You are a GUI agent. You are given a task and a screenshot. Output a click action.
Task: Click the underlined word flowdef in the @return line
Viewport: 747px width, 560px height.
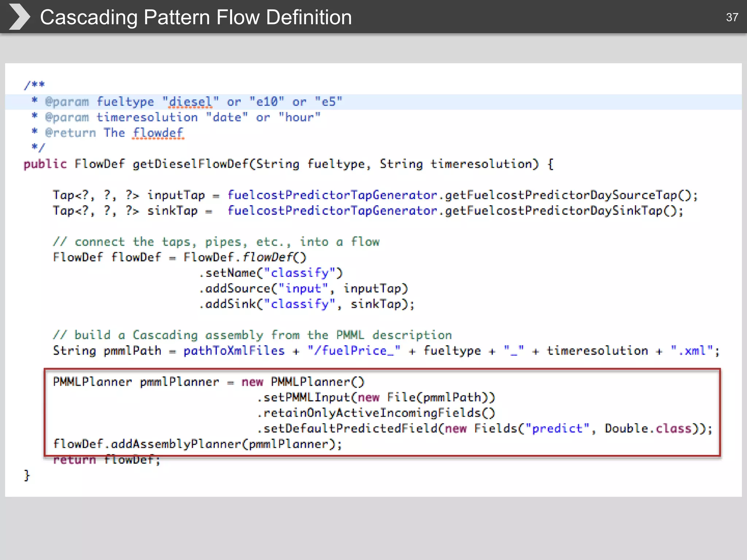point(158,133)
